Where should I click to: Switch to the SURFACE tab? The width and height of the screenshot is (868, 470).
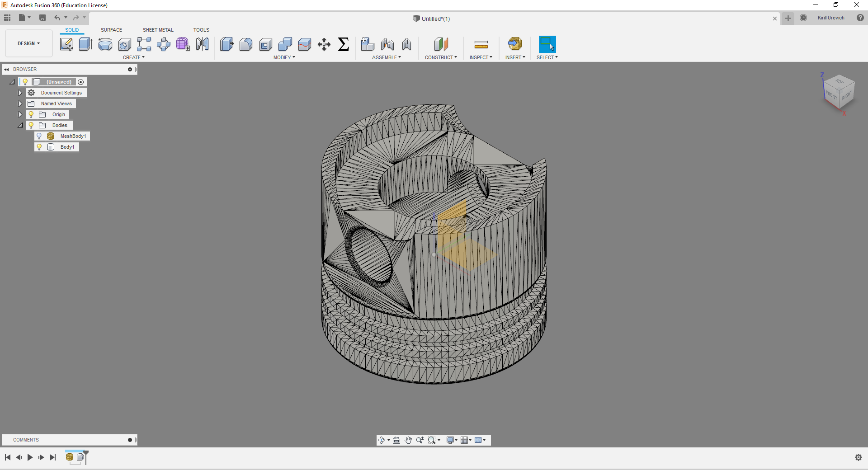coord(111,30)
